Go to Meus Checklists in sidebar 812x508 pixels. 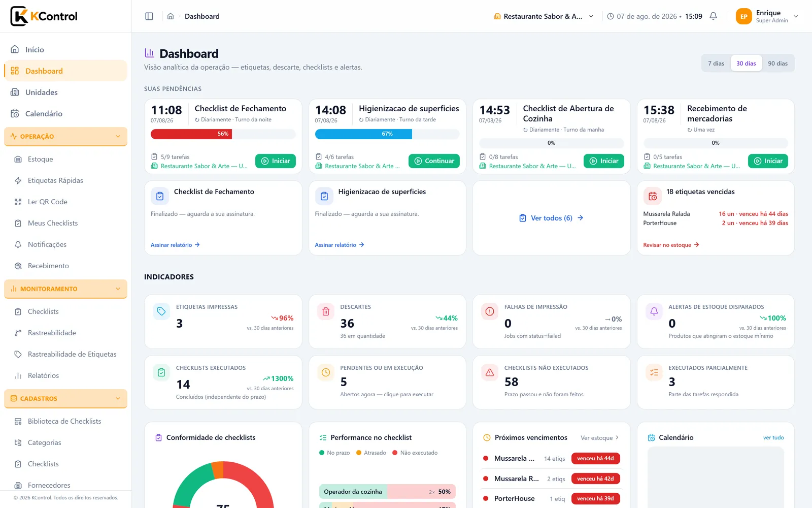coord(65,223)
